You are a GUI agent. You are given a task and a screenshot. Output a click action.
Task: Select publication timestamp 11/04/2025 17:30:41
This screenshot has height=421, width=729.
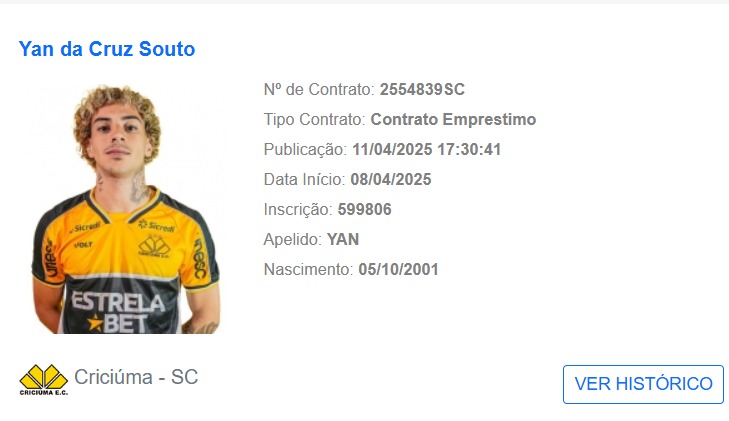click(x=427, y=150)
